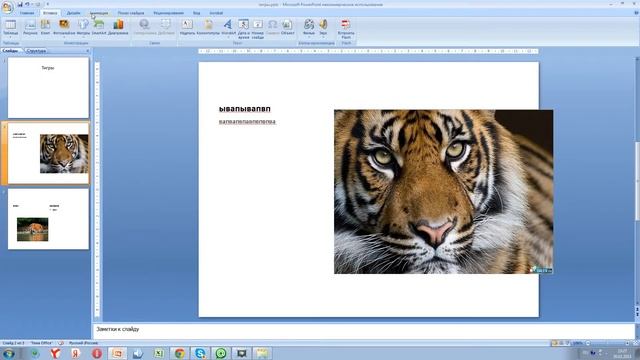Open the Customize Quick Access Toolbar arrow
This screenshot has width=640, height=360.
pos(47,4)
